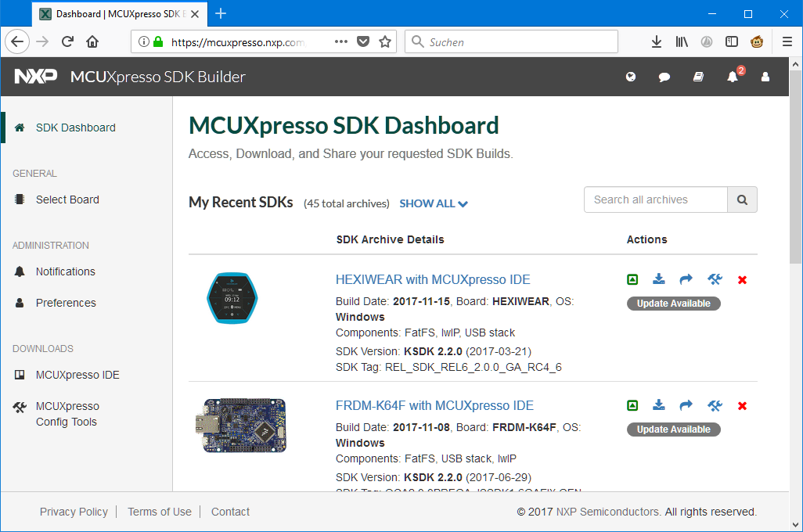Open the user account icon in header
This screenshot has width=803, height=532.
click(765, 77)
